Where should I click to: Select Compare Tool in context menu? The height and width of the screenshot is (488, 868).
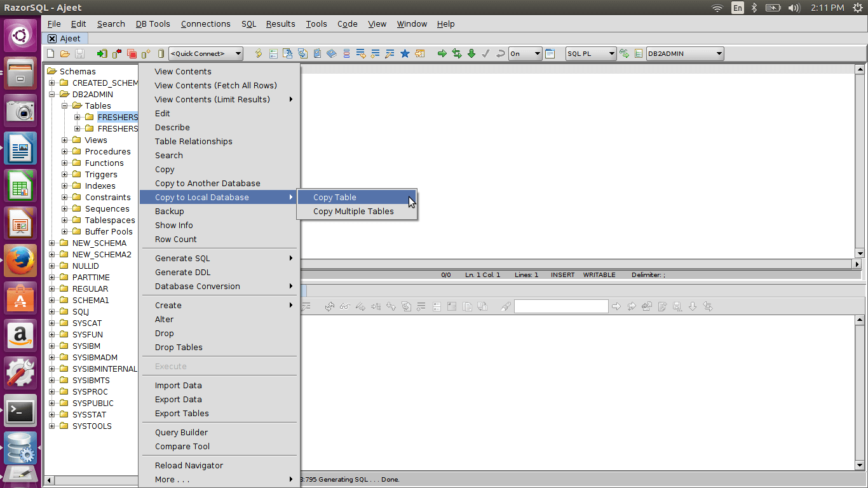click(x=219, y=446)
